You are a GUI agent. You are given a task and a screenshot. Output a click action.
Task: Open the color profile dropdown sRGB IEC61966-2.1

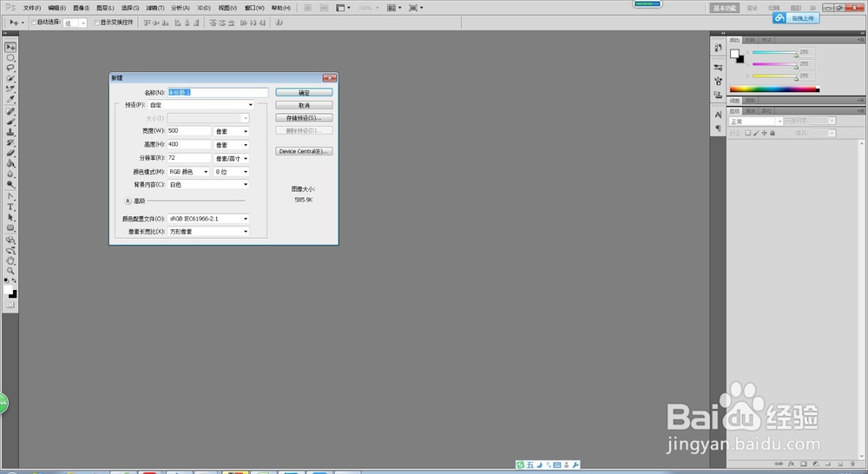click(208, 219)
